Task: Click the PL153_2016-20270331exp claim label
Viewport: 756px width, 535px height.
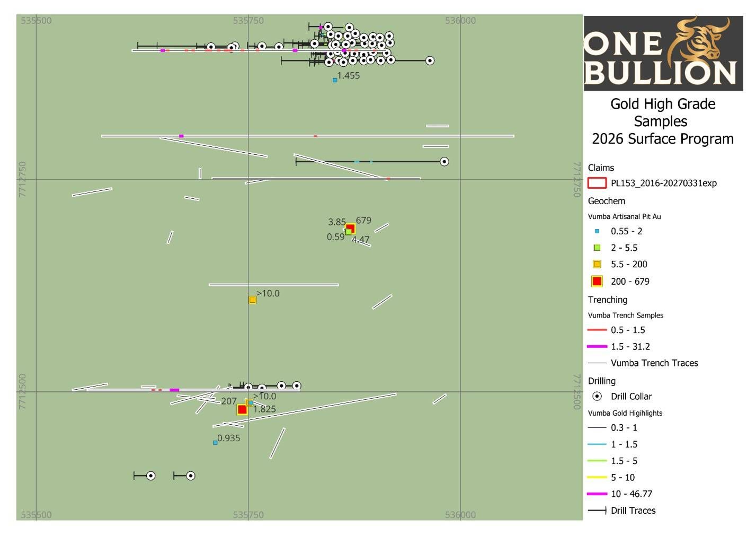Action: [663, 183]
